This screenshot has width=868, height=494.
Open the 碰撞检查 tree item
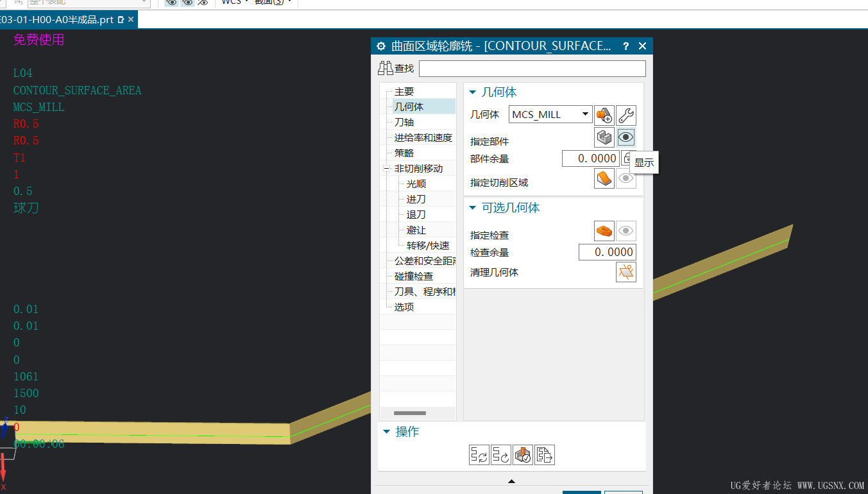(414, 276)
